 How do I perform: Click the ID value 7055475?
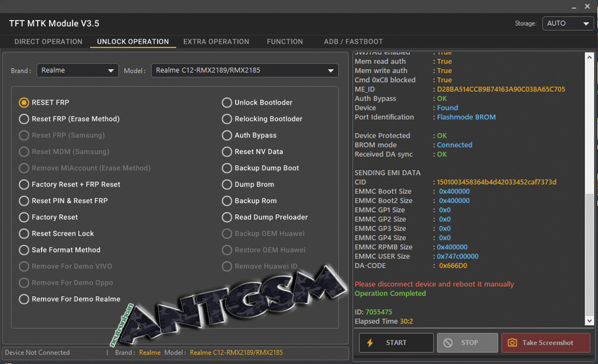(x=379, y=312)
